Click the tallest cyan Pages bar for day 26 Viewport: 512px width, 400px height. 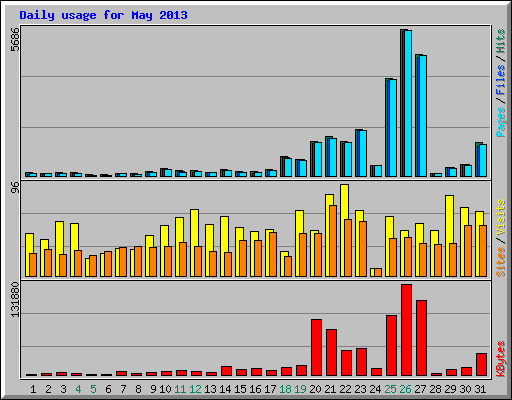[x=408, y=103]
